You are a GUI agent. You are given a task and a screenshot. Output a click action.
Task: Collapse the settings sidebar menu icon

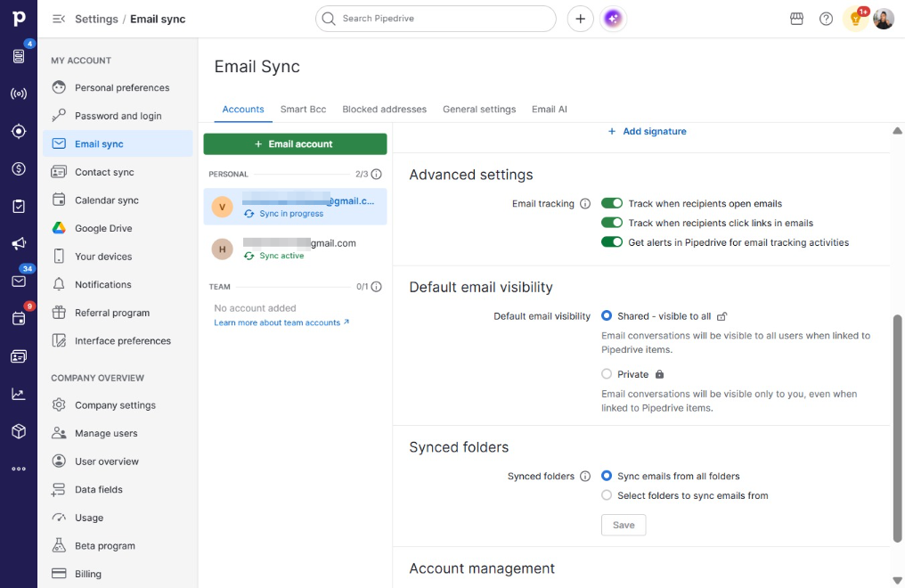pyautogui.click(x=58, y=19)
